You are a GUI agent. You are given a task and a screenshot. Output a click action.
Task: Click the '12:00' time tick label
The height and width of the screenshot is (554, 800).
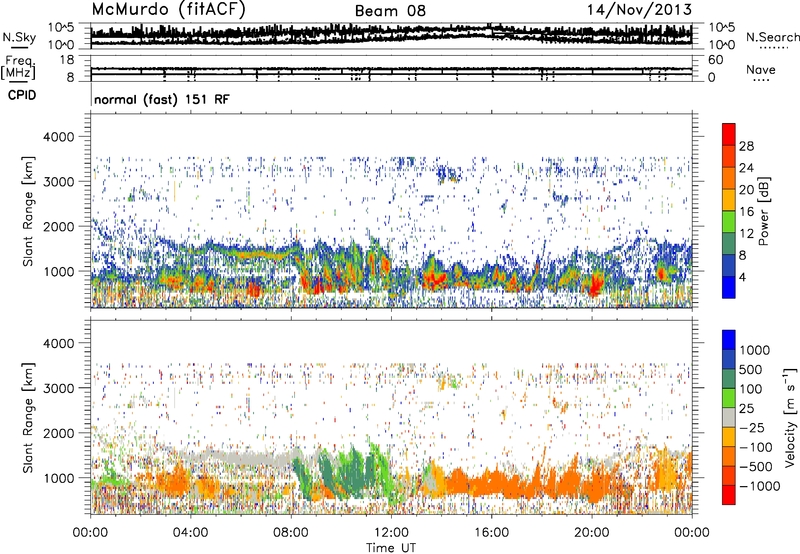(x=391, y=533)
